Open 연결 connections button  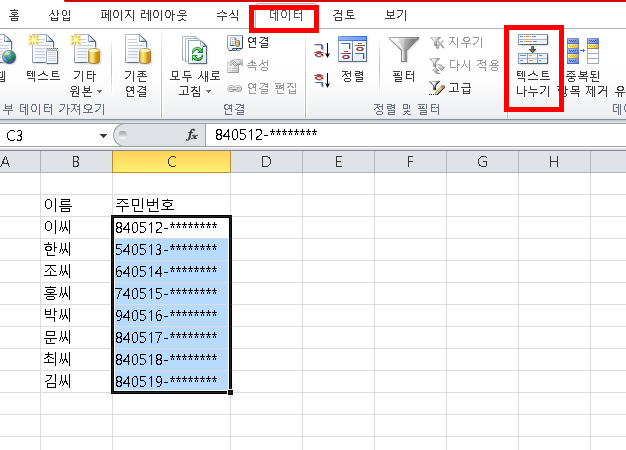coord(248,42)
